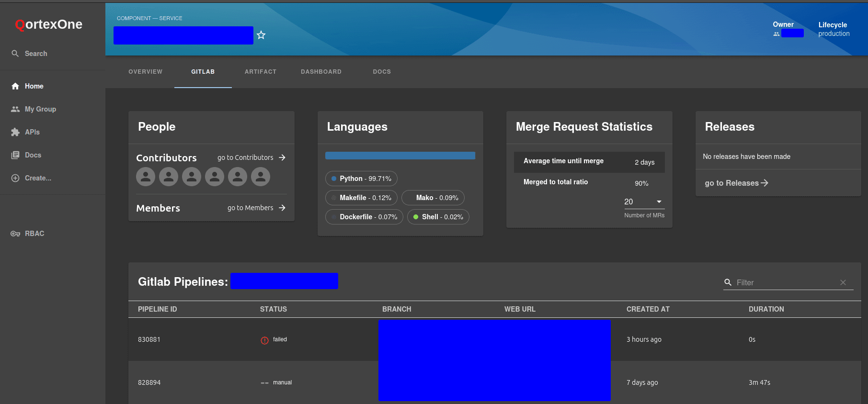Screen dimensions: 868x404
Task: Click the Home house icon
Action: pyautogui.click(x=15, y=86)
